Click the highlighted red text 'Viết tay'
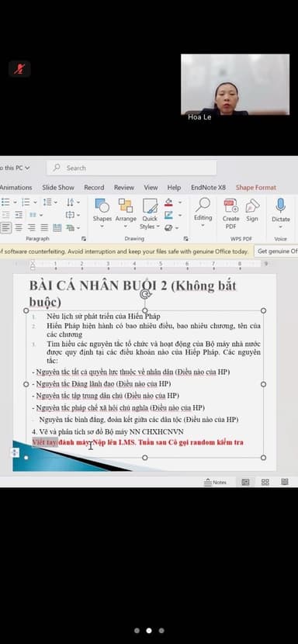The width and height of the screenshot is (298, 644). tap(44, 442)
